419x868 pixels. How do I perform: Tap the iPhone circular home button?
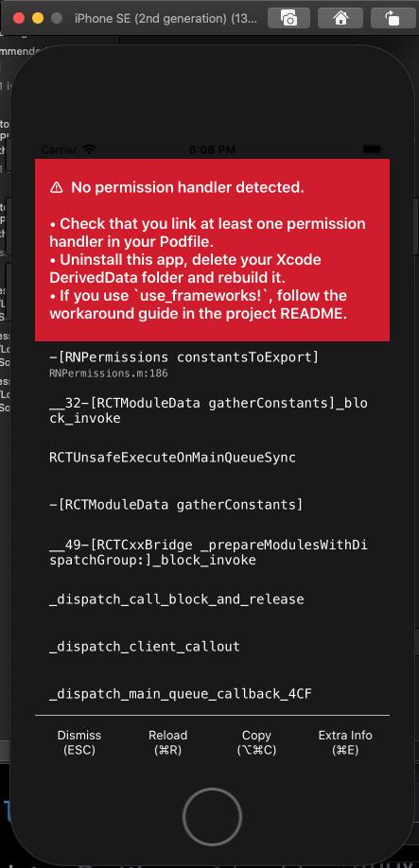pos(212,817)
